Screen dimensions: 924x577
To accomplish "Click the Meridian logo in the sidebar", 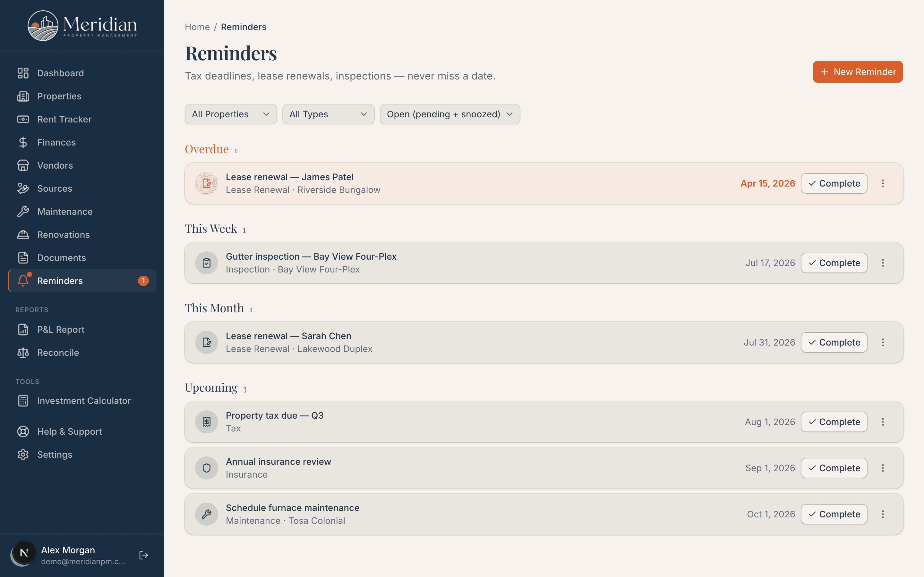I will click(x=82, y=26).
